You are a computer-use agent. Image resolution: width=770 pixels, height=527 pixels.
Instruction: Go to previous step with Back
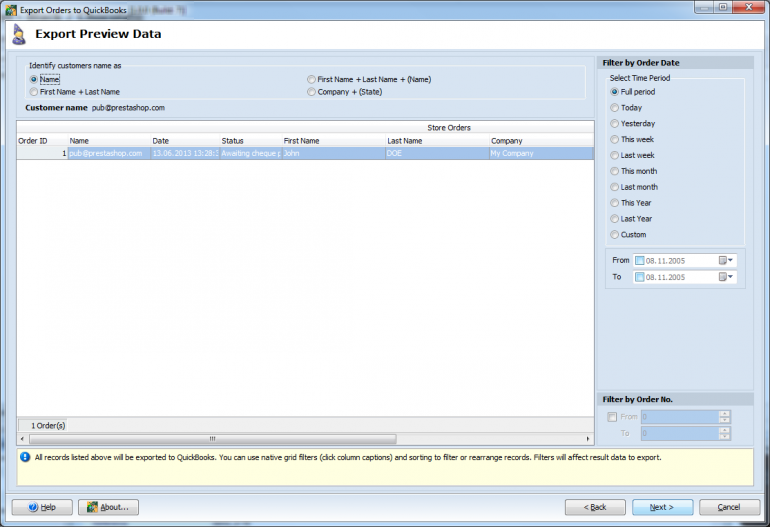(595, 507)
